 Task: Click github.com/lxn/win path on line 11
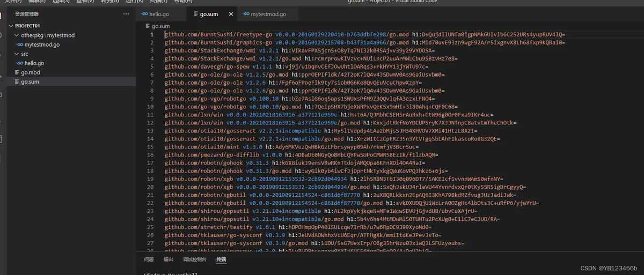(194, 115)
